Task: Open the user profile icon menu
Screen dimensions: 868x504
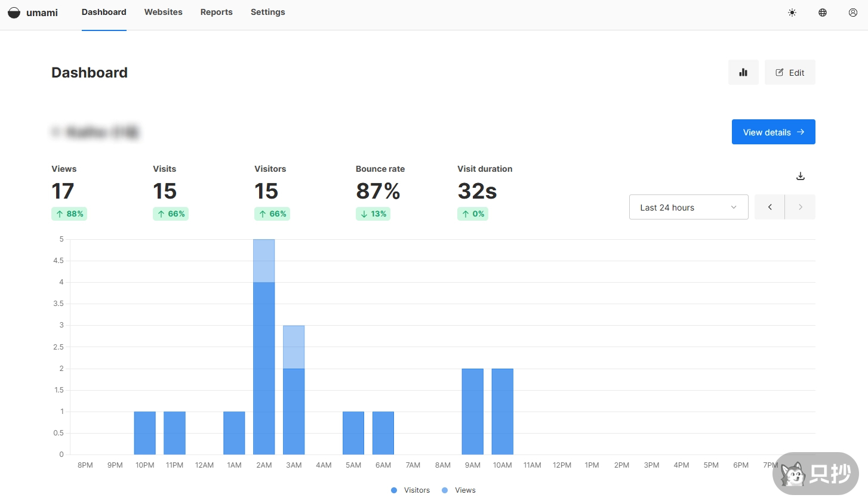Action: point(853,13)
